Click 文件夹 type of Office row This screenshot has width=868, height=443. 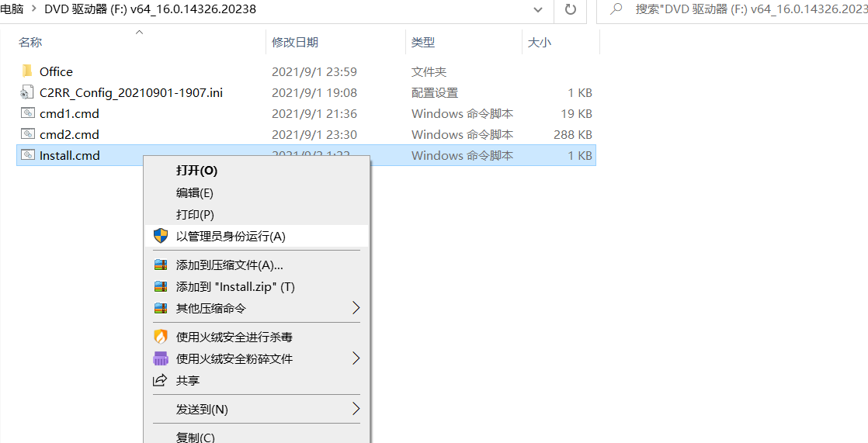point(429,71)
